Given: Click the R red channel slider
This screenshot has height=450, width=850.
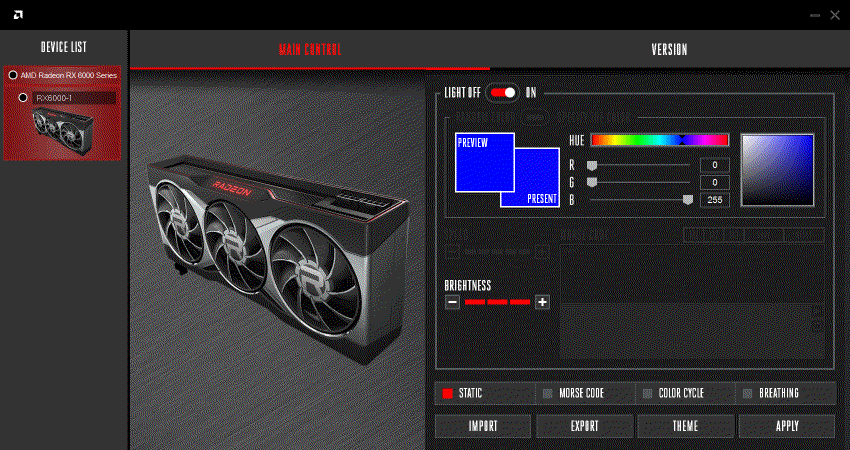Looking at the screenshot, I should (640, 165).
